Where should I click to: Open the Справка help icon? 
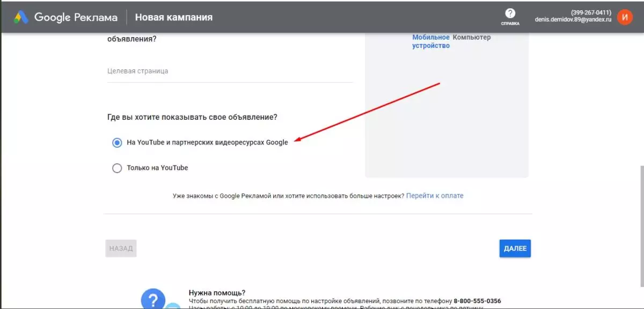510,17
